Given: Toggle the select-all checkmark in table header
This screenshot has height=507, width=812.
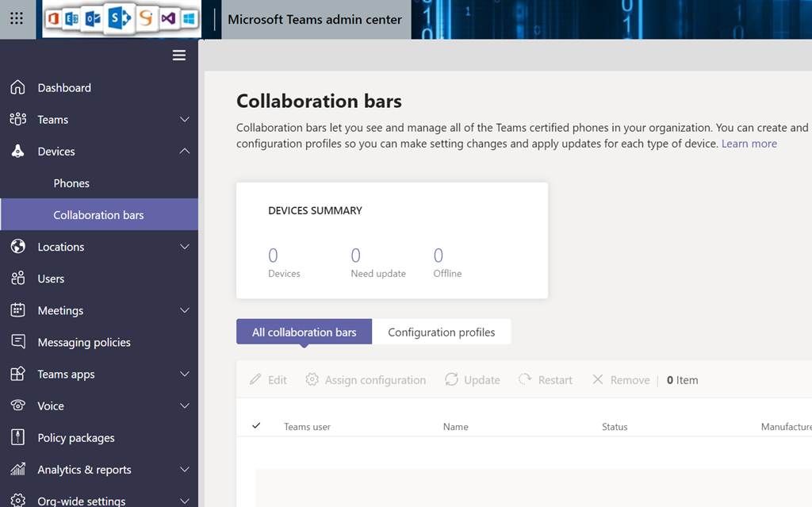Looking at the screenshot, I should [x=256, y=426].
